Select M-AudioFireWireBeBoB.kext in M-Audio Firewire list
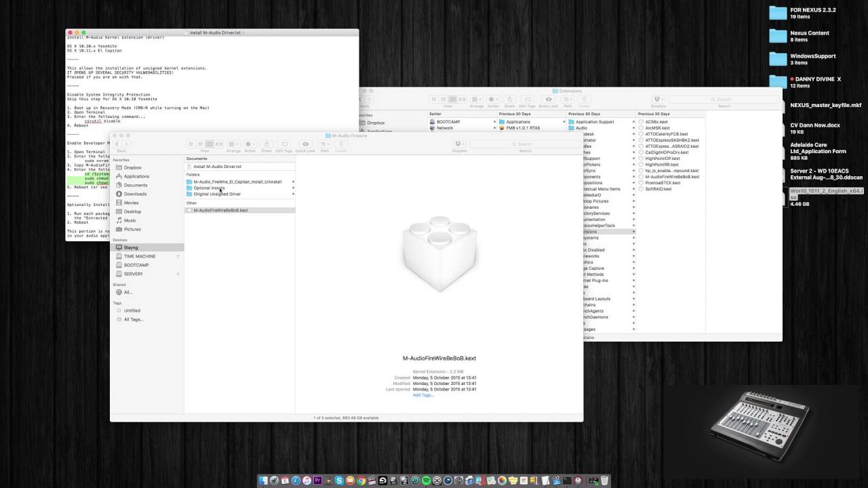This screenshot has width=868, height=488. [x=239, y=210]
